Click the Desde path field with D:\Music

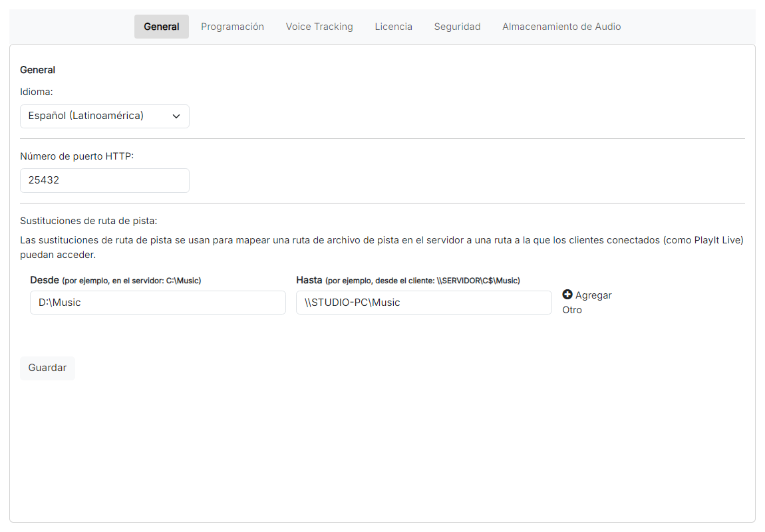click(x=158, y=303)
